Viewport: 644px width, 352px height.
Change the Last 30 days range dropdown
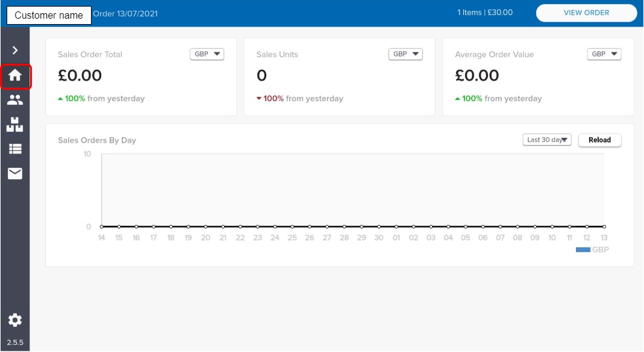(x=546, y=140)
